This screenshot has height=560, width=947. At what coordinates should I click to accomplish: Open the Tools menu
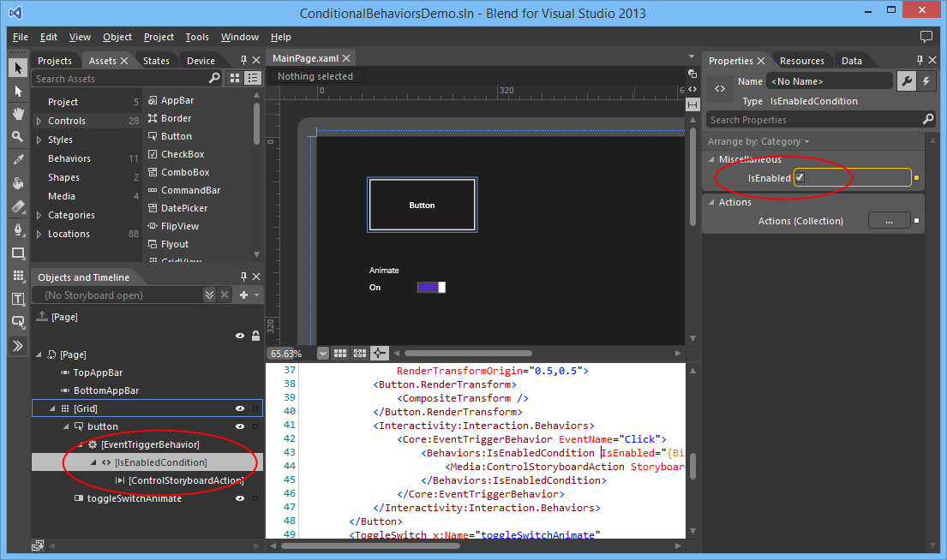pyautogui.click(x=197, y=37)
